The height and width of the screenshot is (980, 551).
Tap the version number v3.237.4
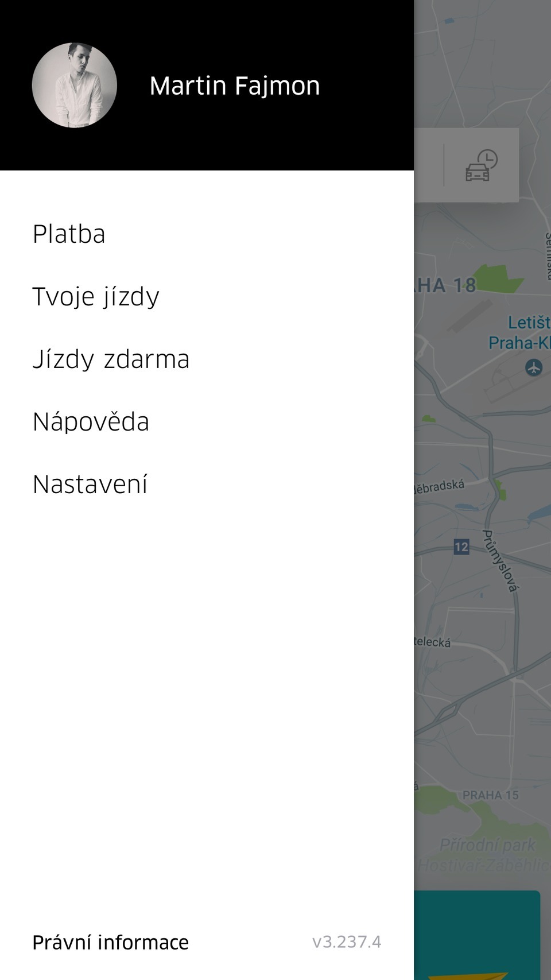coord(347,942)
